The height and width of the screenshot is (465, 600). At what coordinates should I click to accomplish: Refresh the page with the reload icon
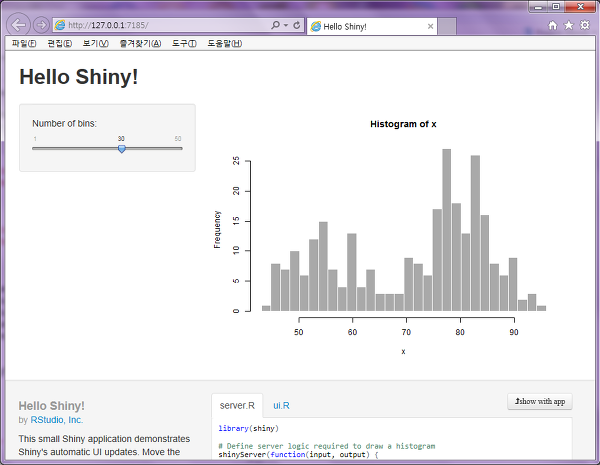point(297,25)
